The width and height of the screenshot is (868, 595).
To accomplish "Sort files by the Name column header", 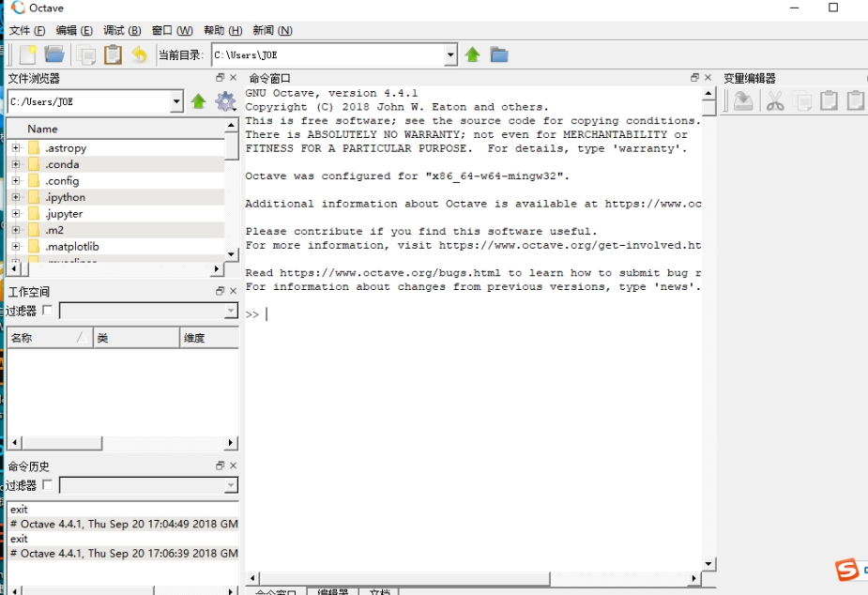I will tap(116, 129).
